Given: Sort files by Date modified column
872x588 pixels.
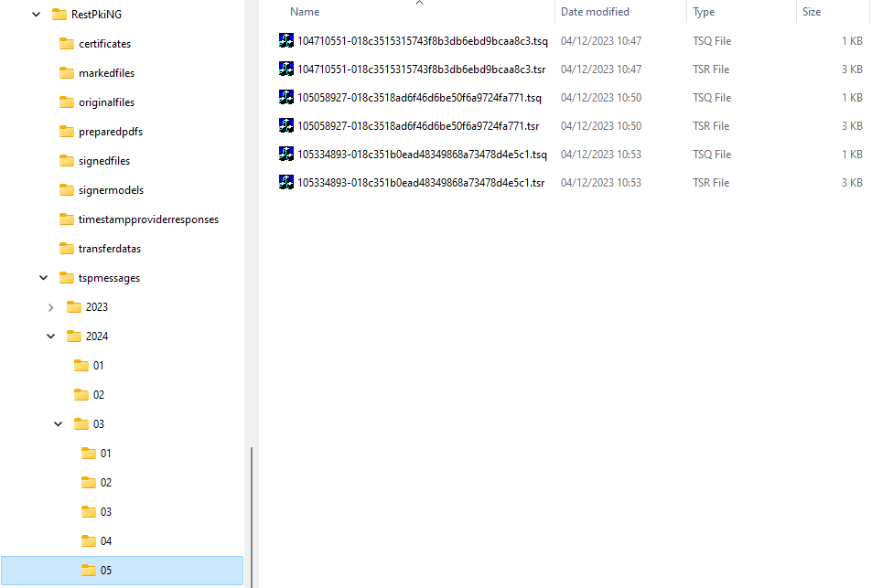Looking at the screenshot, I should point(595,11).
